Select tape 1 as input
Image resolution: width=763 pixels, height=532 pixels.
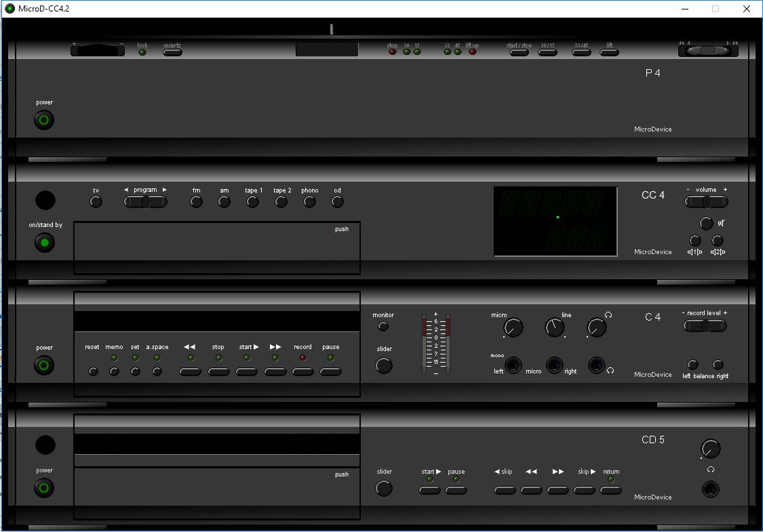click(x=253, y=202)
